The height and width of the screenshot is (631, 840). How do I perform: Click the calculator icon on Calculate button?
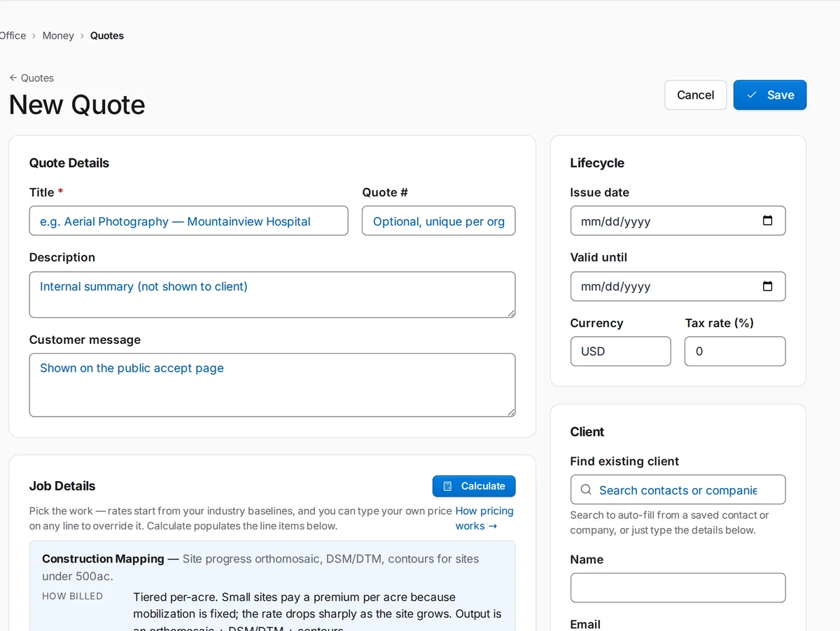[448, 486]
